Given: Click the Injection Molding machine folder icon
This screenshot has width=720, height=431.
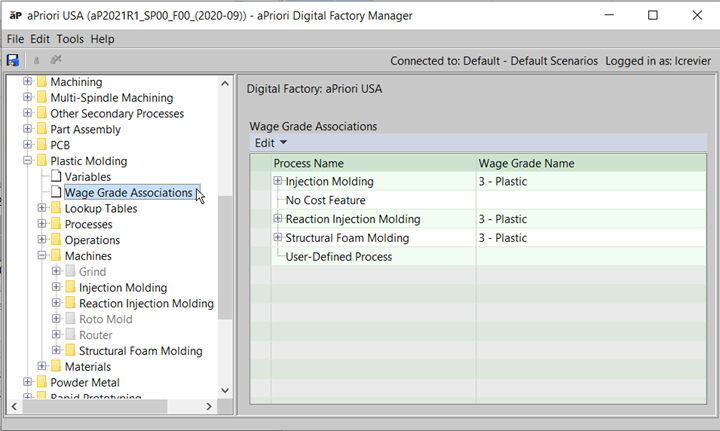Looking at the screenshot, I should pyautogui.click(x=70, y=287).
